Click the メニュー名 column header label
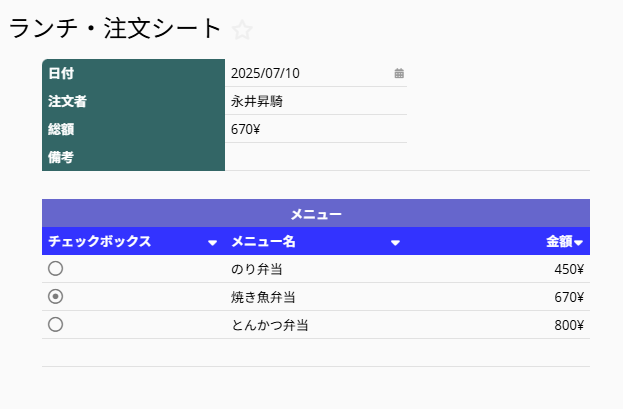The image size is (623, 409). pos(263,241)
